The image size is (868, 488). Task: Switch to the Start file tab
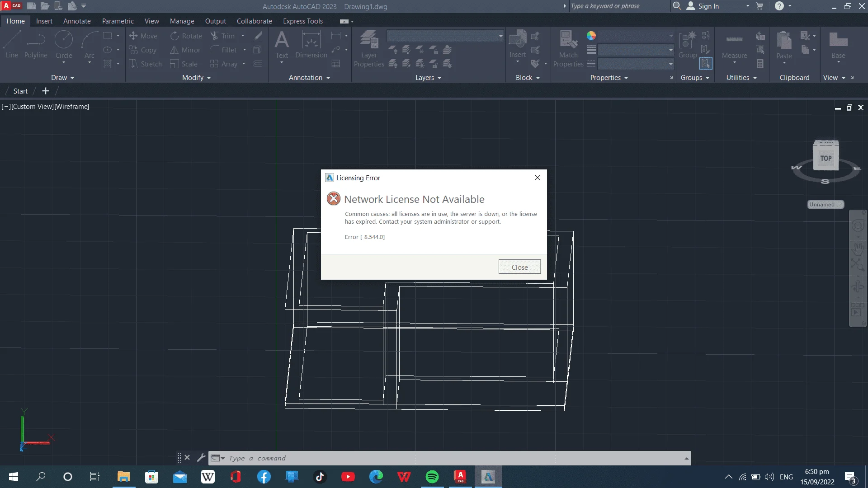pos(20,91)
